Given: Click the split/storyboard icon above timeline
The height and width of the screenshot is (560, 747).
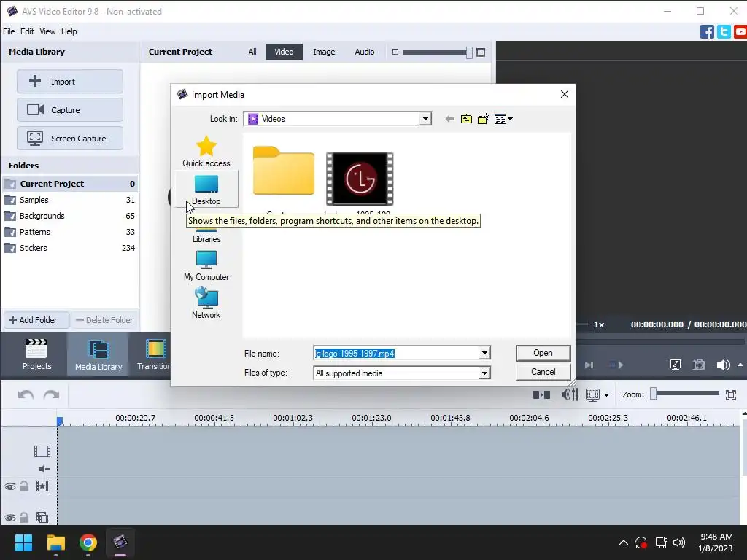Looking at the screenshot, I should [542, 394].
